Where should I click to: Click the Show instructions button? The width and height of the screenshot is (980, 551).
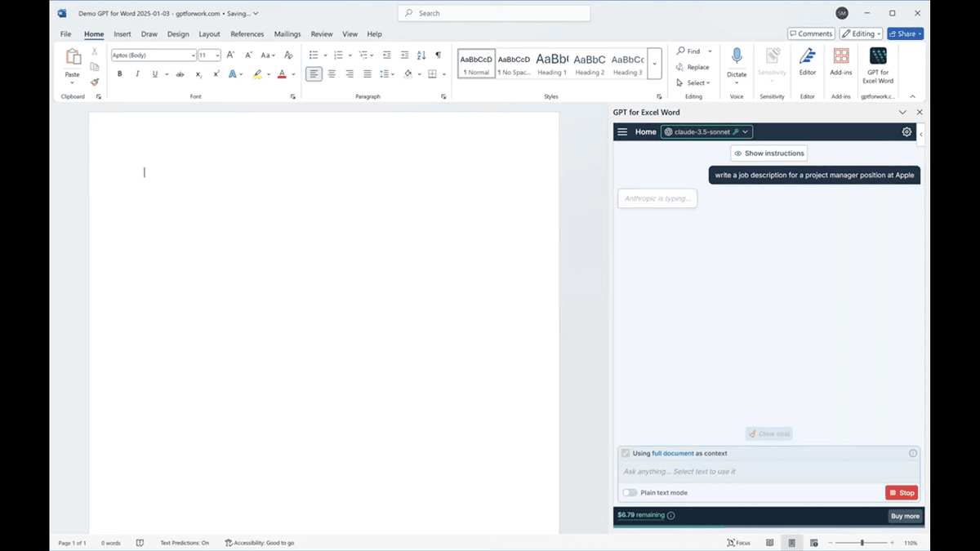(768, 153)
